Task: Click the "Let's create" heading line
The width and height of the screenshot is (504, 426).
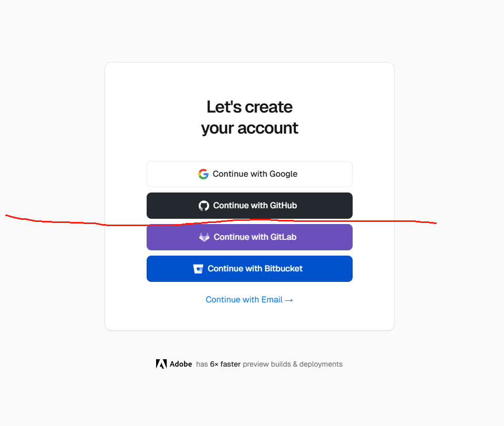Action: 250,107
